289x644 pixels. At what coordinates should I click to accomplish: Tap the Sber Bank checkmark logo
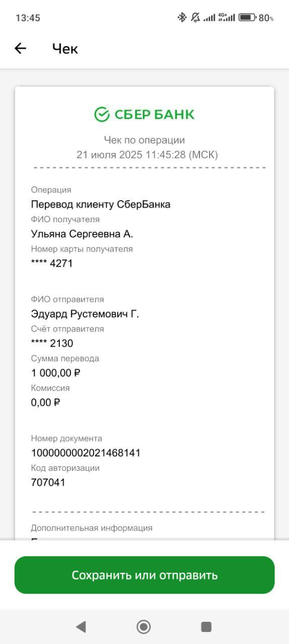pyautogui.click(x=102, y=115)
